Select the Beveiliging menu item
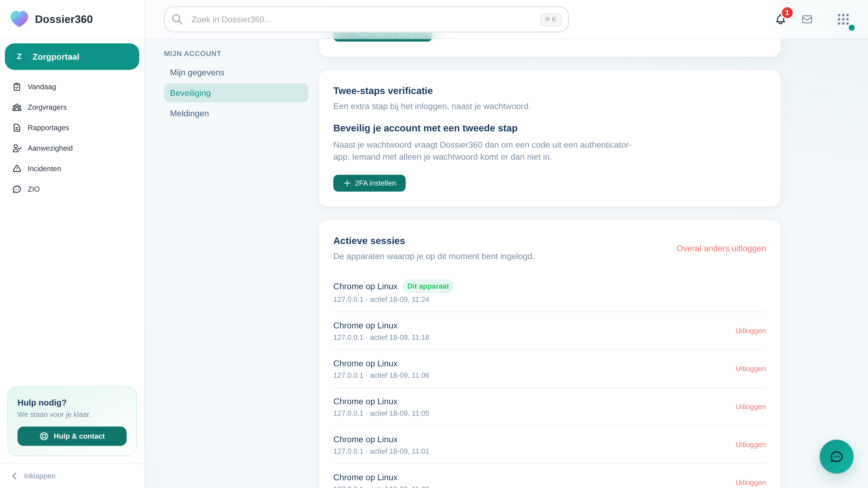 tap(236, 93)
